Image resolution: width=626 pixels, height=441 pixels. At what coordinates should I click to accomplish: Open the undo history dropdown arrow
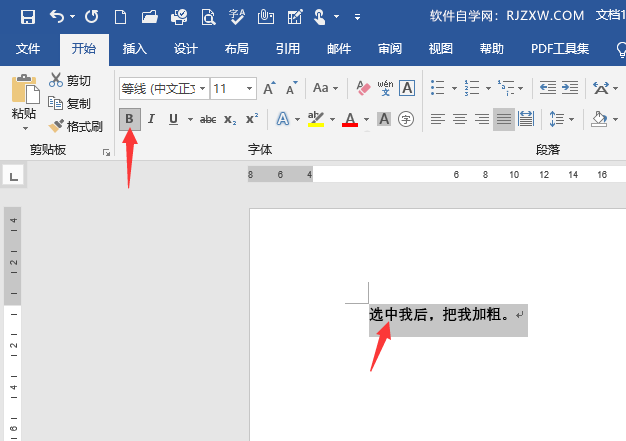(72, 17)
